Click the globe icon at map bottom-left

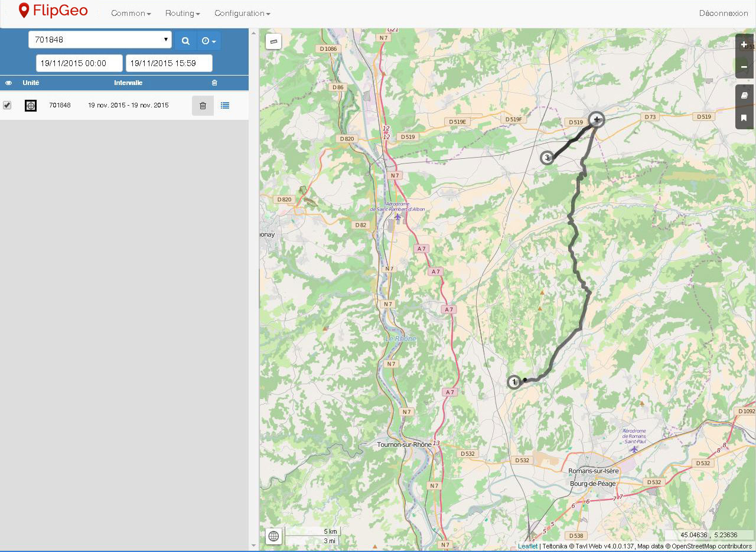273,536
